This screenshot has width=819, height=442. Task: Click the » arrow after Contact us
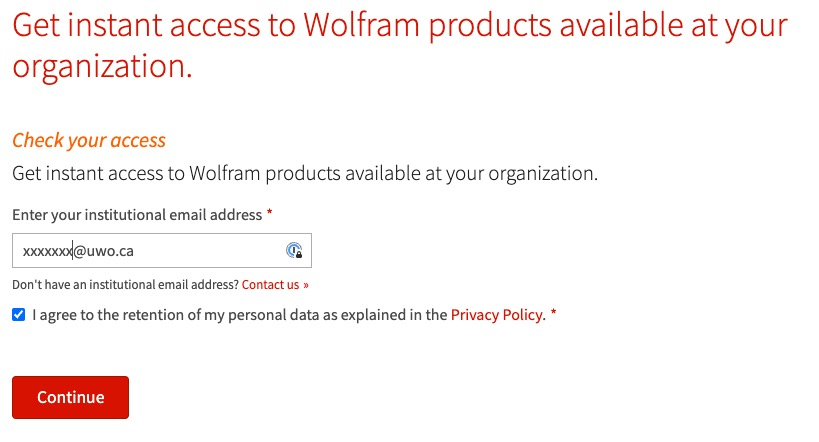[x=306, y=285]
